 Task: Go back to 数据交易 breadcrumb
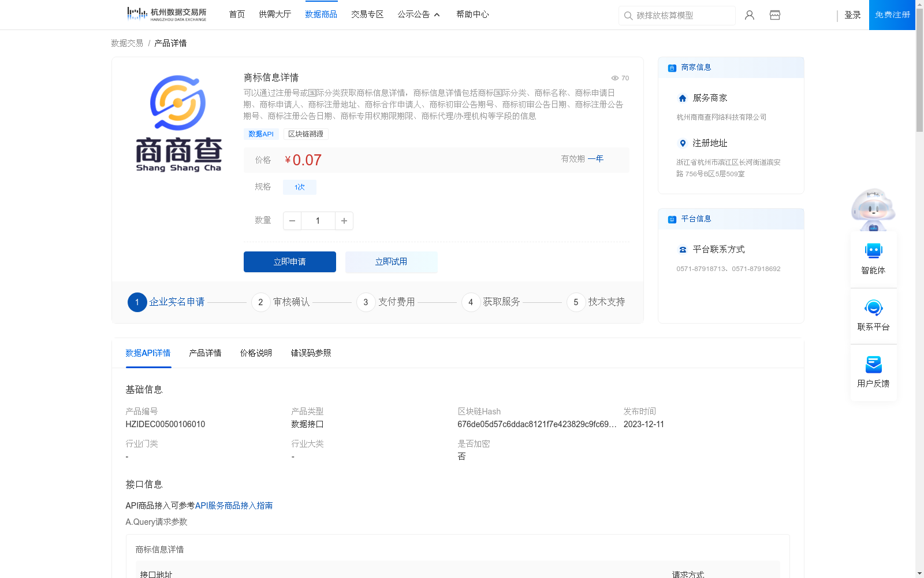click(x=127, y=43)
